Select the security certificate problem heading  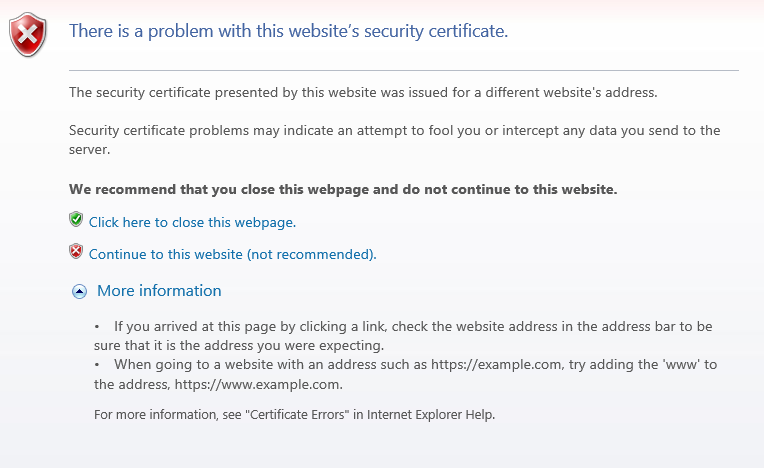288,31
